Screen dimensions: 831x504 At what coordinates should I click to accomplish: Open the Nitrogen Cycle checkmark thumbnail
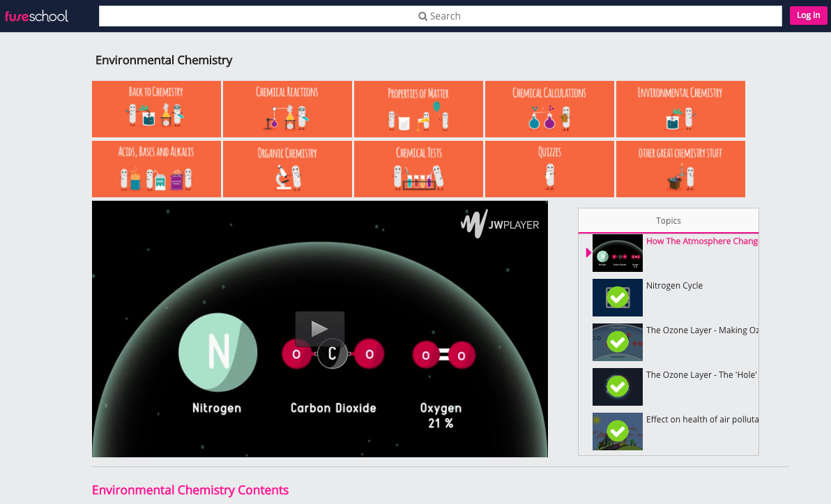point(617,298)
